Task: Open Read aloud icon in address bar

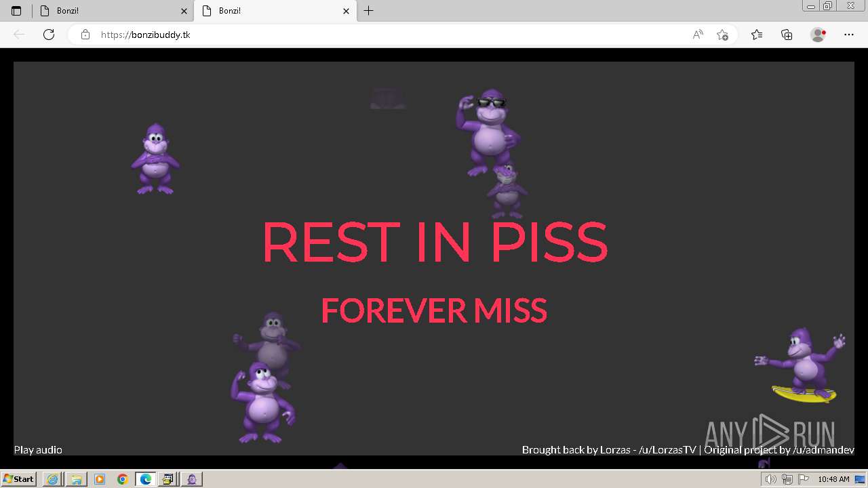Action: [698, 35]
